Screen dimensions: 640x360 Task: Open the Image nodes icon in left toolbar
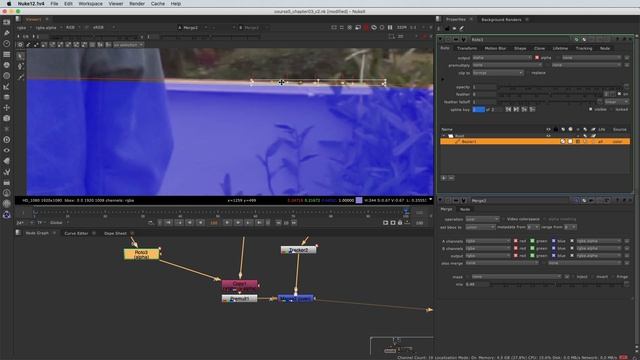tap(6, 22)
